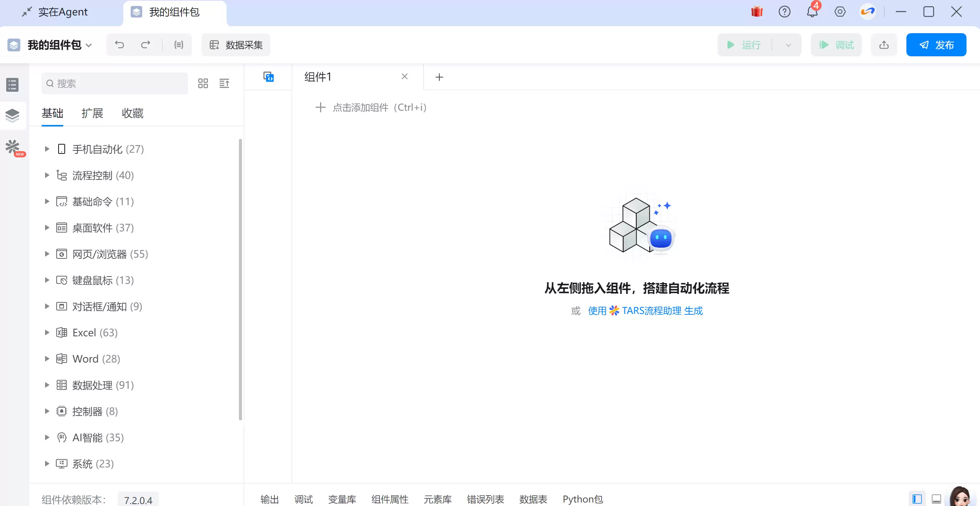Viewport: 980px width, 506px height.
Task: Switch to the 扩展 tab
Action: (92, 113)
